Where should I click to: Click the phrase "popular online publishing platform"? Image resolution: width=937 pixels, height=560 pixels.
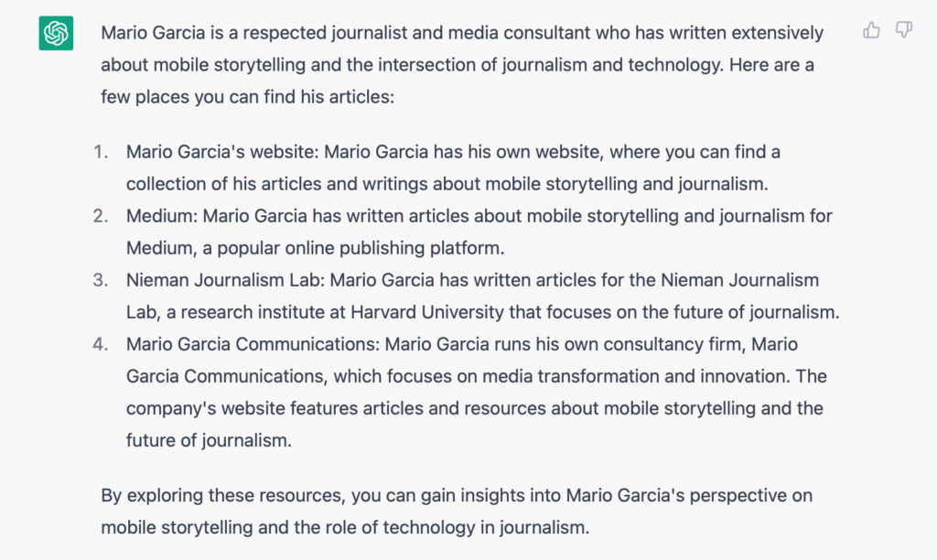click(361, 248)
